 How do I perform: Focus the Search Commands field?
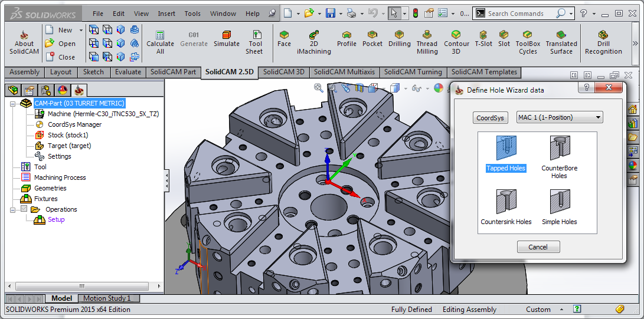(519, 14)
